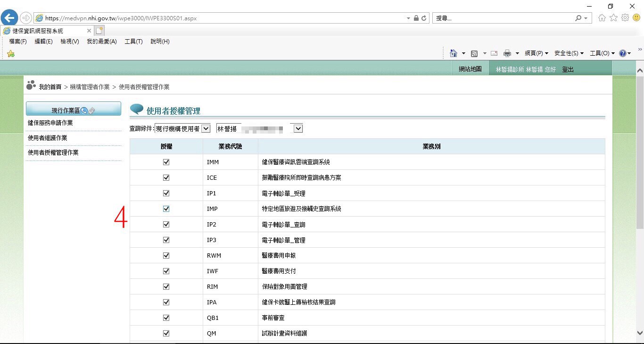The height and width of the screenshot is (344, 644).
Task: Click the Home icon in command bar
Action: [x=454, y=53]
